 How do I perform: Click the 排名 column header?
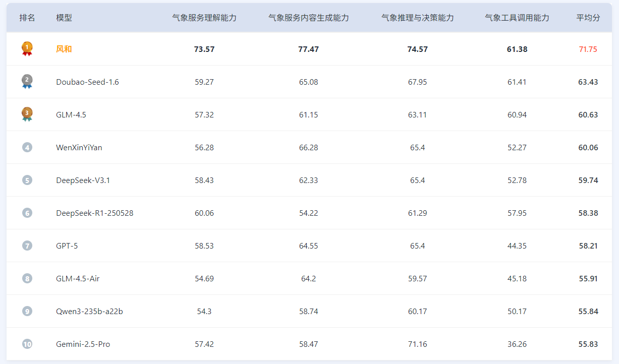[x=27, y=18]
